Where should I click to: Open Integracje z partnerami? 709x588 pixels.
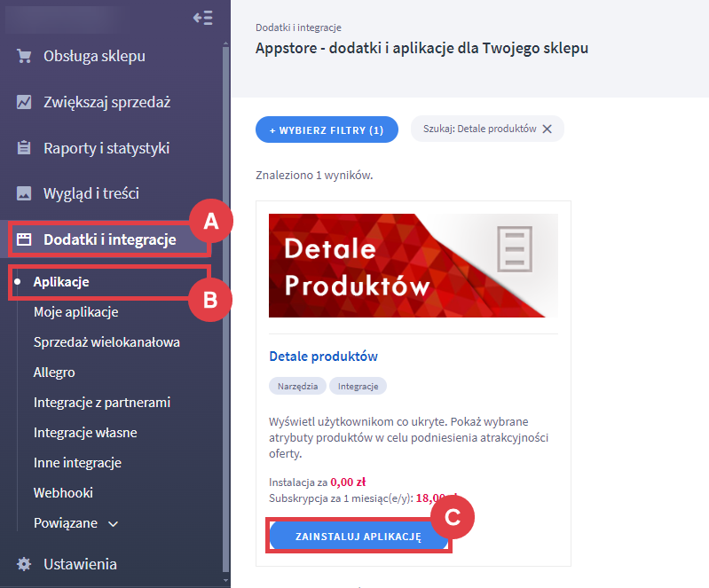pyautogui.click(x=101, y=403)
